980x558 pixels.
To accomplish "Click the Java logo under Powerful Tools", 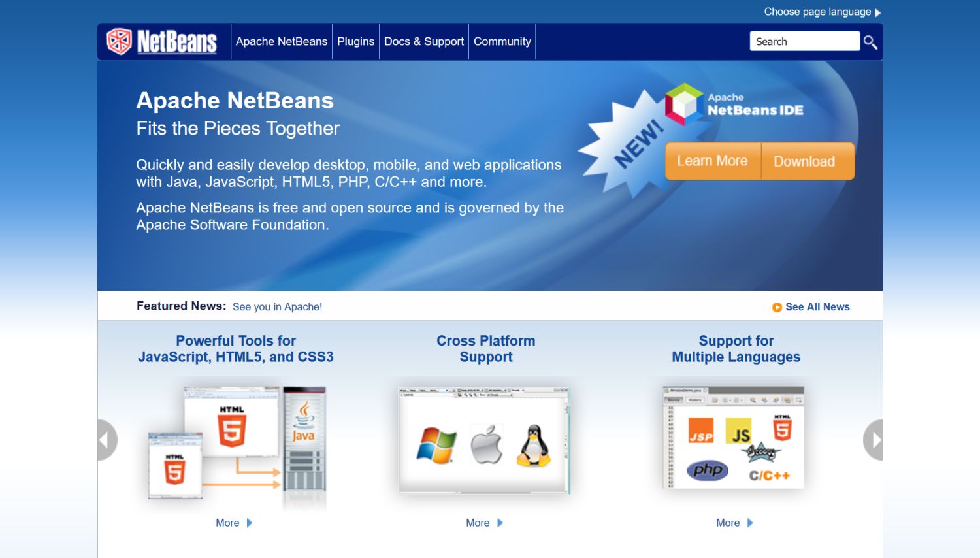I will [x=303, y=423].
